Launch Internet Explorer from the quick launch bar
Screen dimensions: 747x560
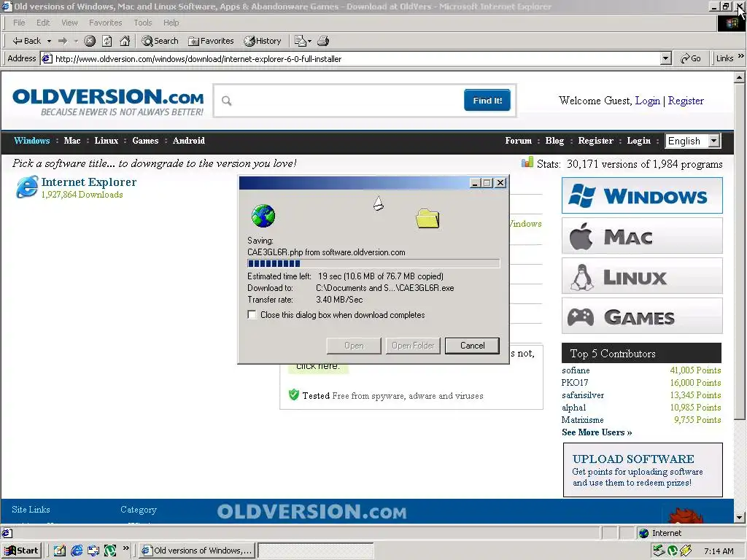[x=77, y=551]
